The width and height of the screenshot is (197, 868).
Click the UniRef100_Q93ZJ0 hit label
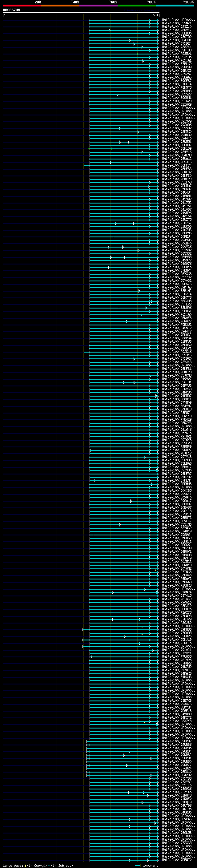pyautogui.click(x=177, y=26)
